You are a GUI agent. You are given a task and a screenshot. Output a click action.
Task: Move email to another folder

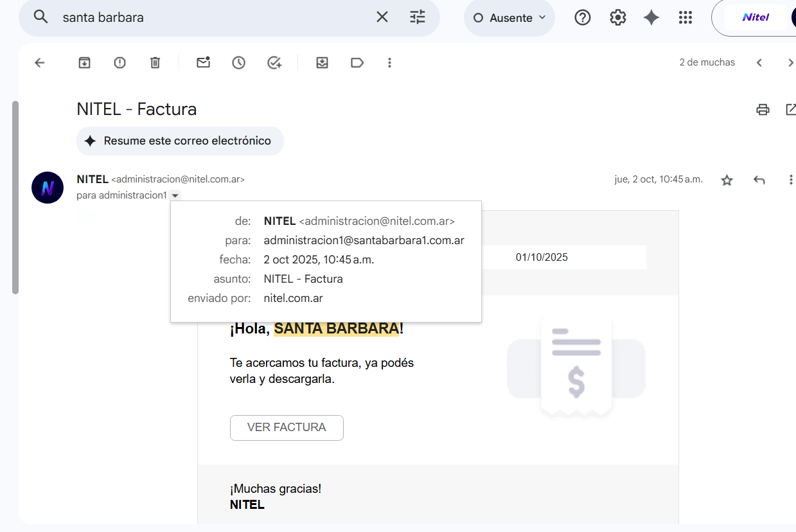click(322, 62)
